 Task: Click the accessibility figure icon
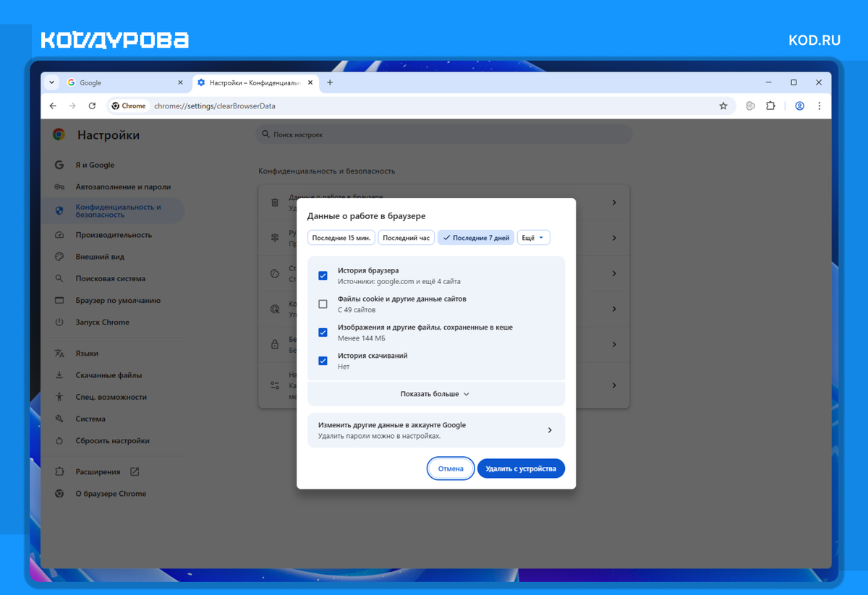tap(59, 397)
